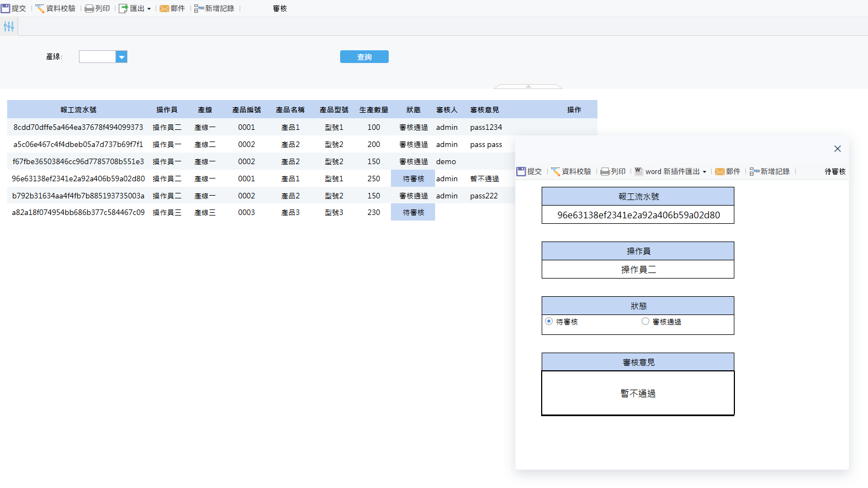Image resolution: width=868 pixels, height=488 pixels.
Task: Click 新增記錄 icon in the popup toolbar
Action: (754, 172)
